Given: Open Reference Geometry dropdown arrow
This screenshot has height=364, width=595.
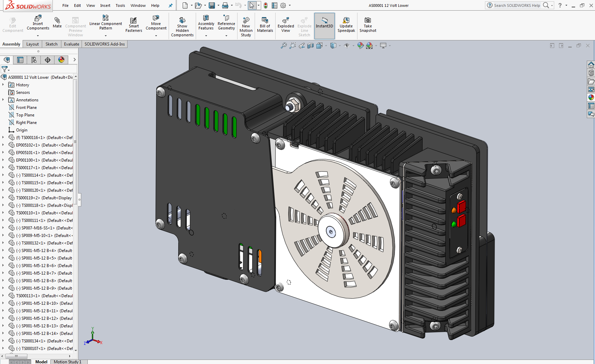Looking at the screenshot, I should (x=226, y=36).
